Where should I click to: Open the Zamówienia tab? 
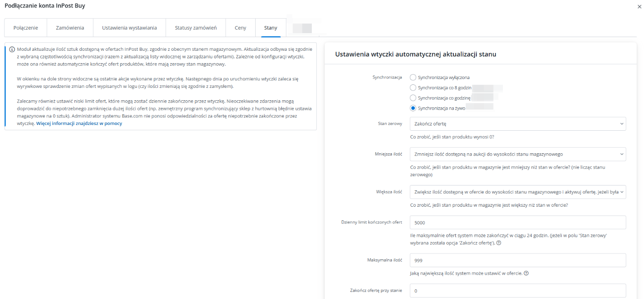[70, 28]
